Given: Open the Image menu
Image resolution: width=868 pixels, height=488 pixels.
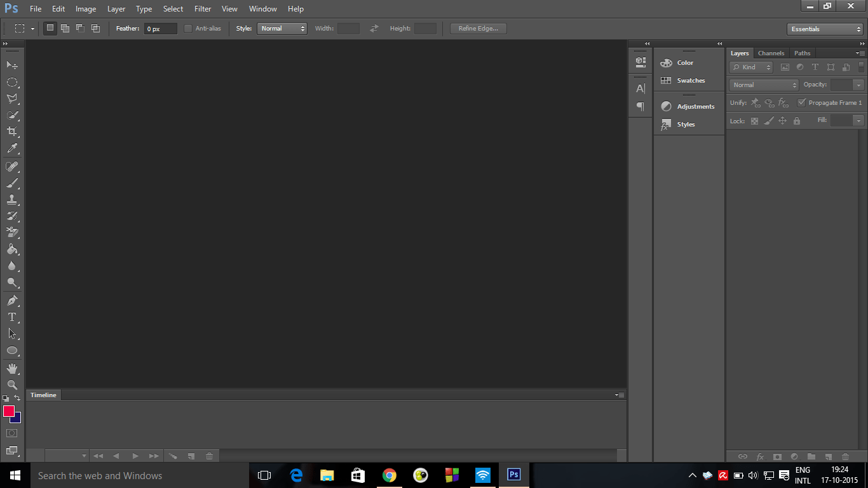Looking at the screenshot, I should (x=86, y=9).
